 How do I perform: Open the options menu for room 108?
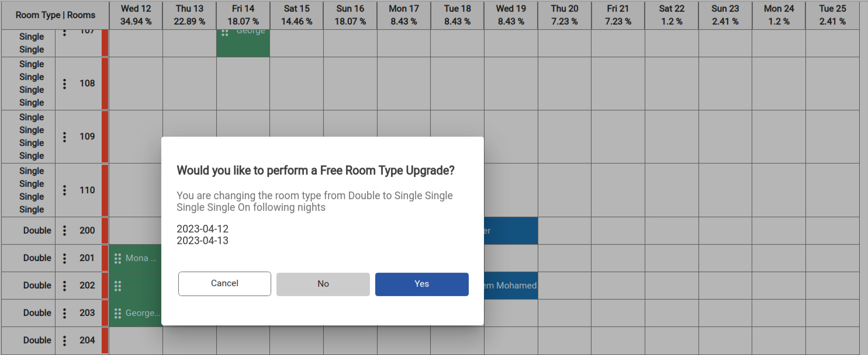[x=64, y=83]
